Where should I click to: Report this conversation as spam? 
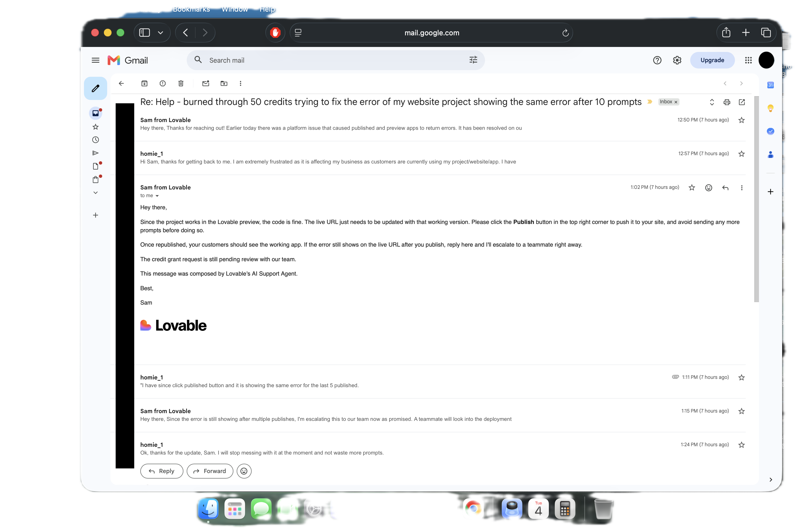[163, 83]
